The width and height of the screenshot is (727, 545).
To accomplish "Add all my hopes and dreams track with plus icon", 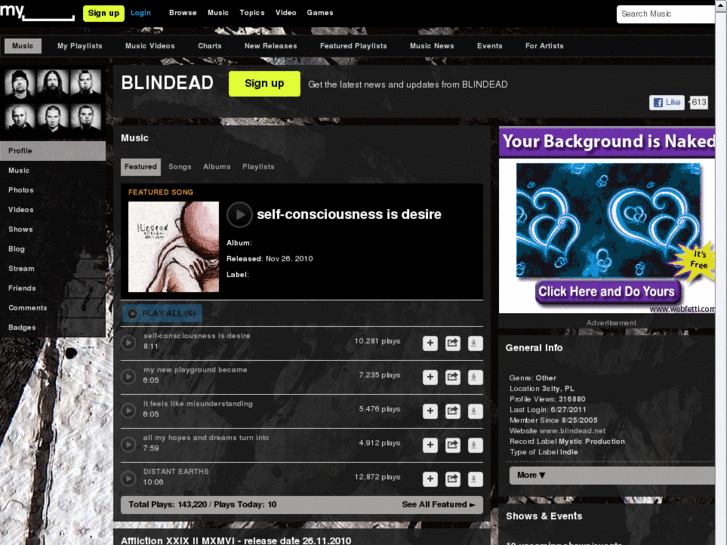I will pyautogui.click(x=430, y=445).
